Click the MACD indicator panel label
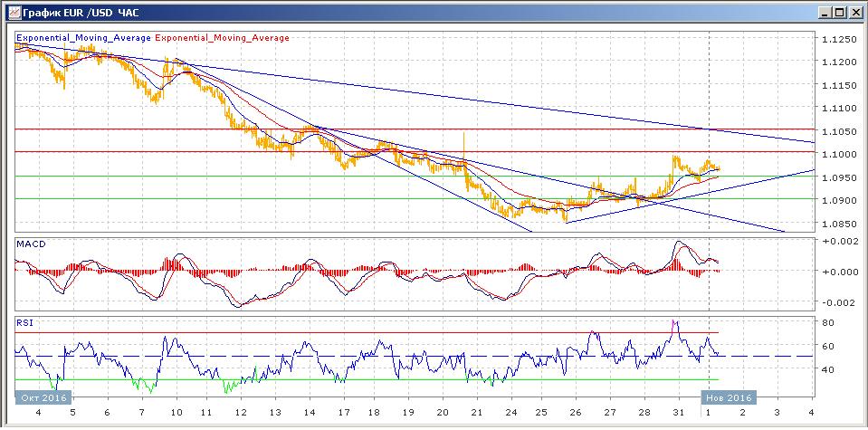Viewport: 868px width, 430px height. (x=32, y=244)
